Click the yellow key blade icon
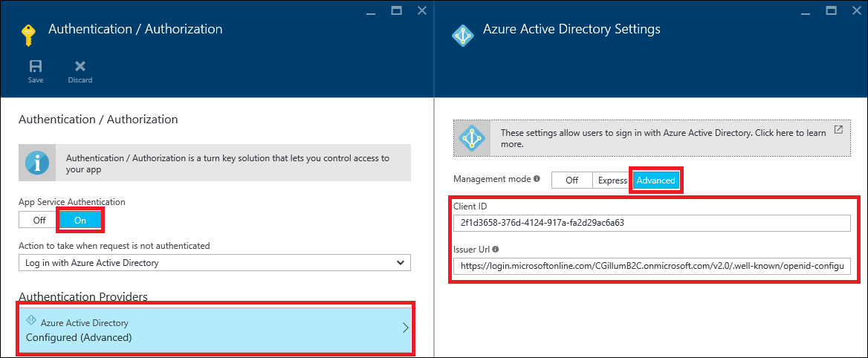 (29, 35)
